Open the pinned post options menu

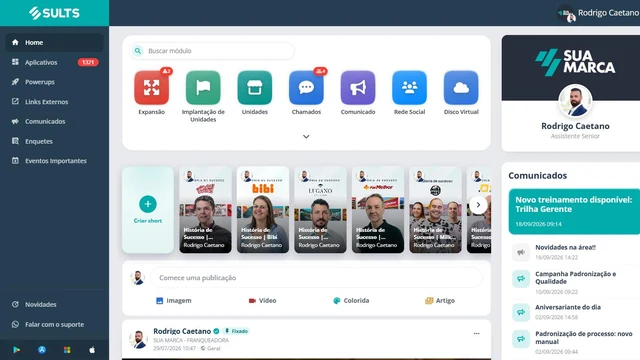[476, 334]
